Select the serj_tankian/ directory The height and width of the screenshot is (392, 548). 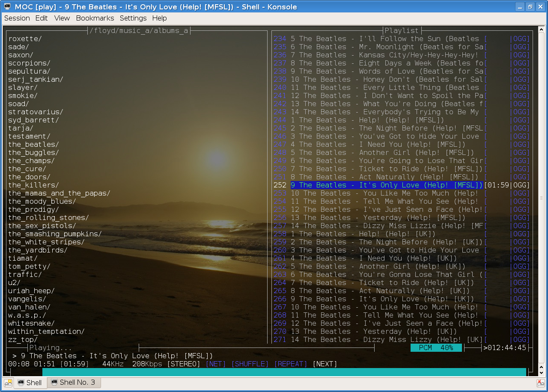point(36,79)
